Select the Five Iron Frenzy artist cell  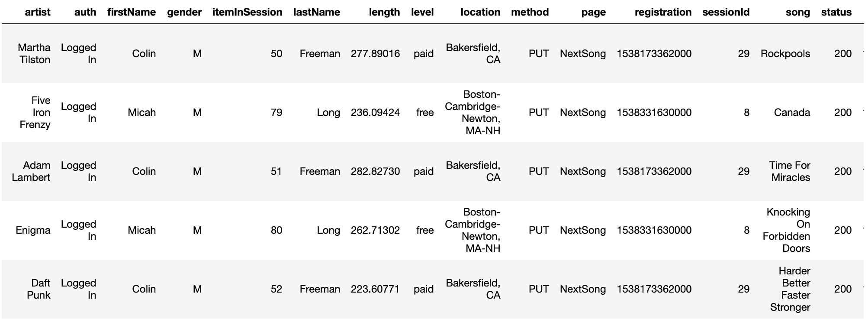coord(35,113)
